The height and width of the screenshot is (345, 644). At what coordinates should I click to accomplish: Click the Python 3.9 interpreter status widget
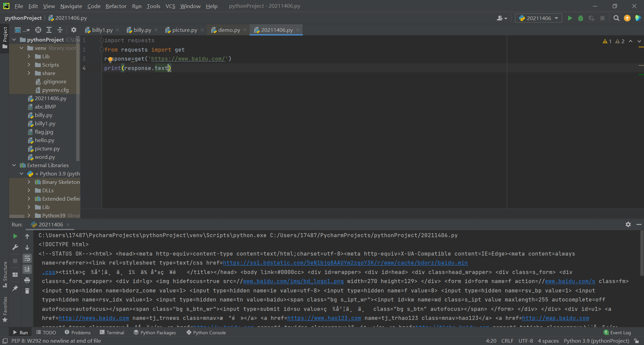(596, 341)
